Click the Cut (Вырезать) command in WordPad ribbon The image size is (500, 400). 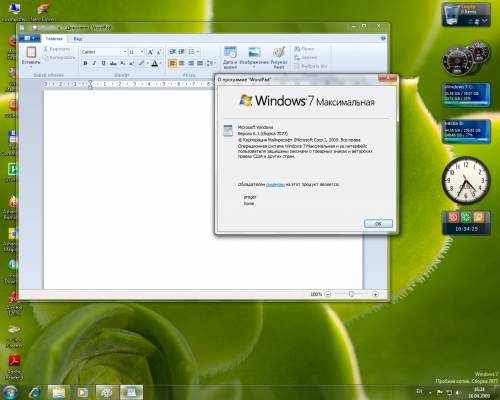[56, 49]
